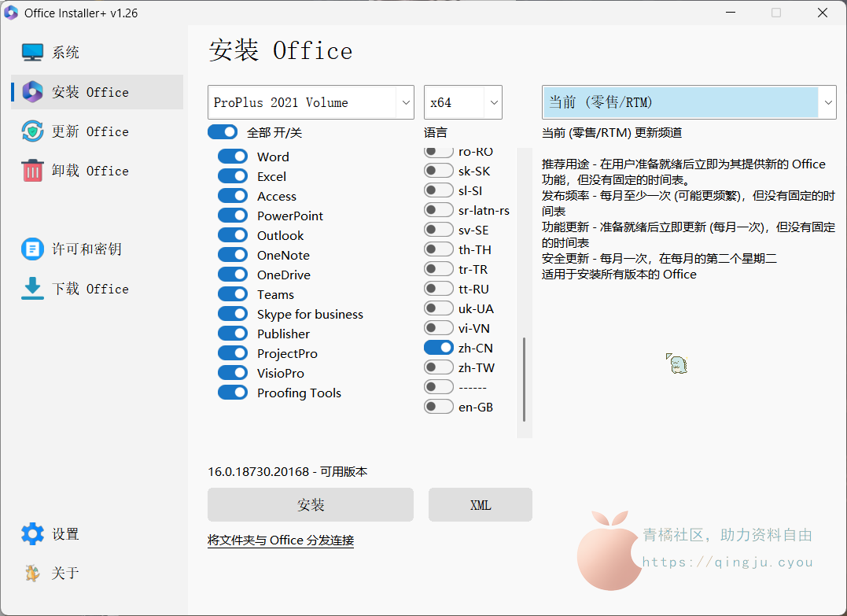The height and width of the screenshot is (616, 847).
Task: Toggle Proofing Tools off
Action: pos(233,393)
